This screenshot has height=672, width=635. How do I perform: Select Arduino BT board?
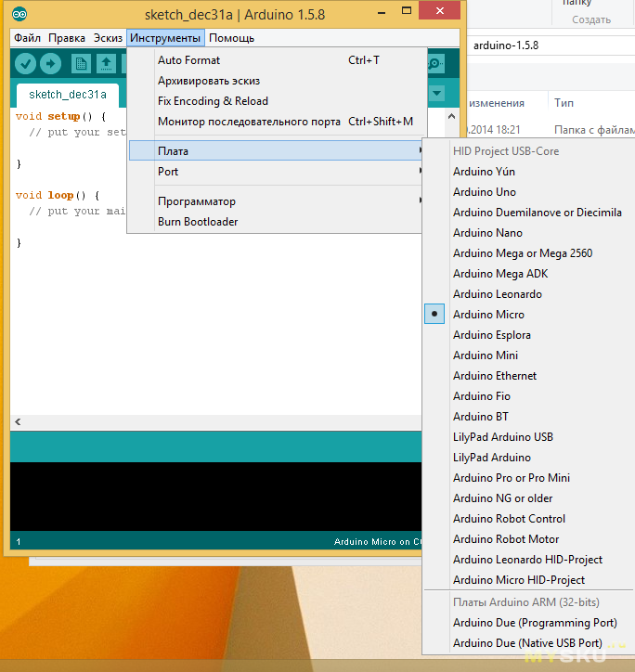(528, 417)
